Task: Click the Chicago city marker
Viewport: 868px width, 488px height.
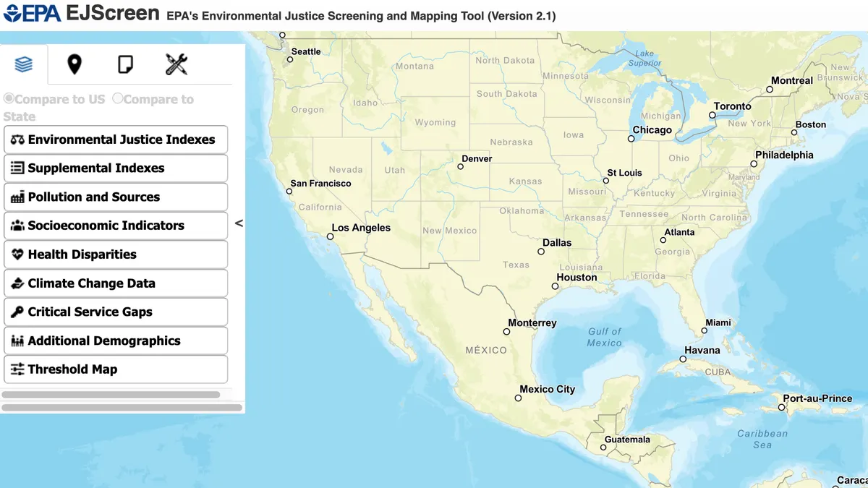Action: point(631,139)
